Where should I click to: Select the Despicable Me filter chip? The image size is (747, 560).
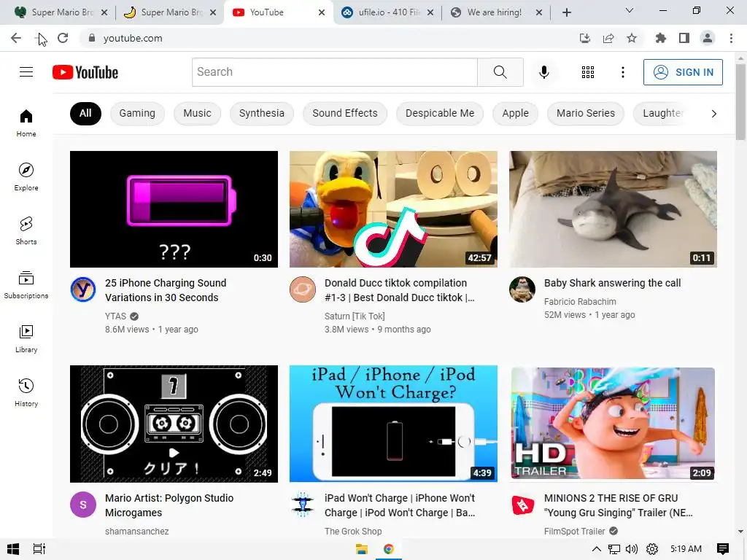440,113
